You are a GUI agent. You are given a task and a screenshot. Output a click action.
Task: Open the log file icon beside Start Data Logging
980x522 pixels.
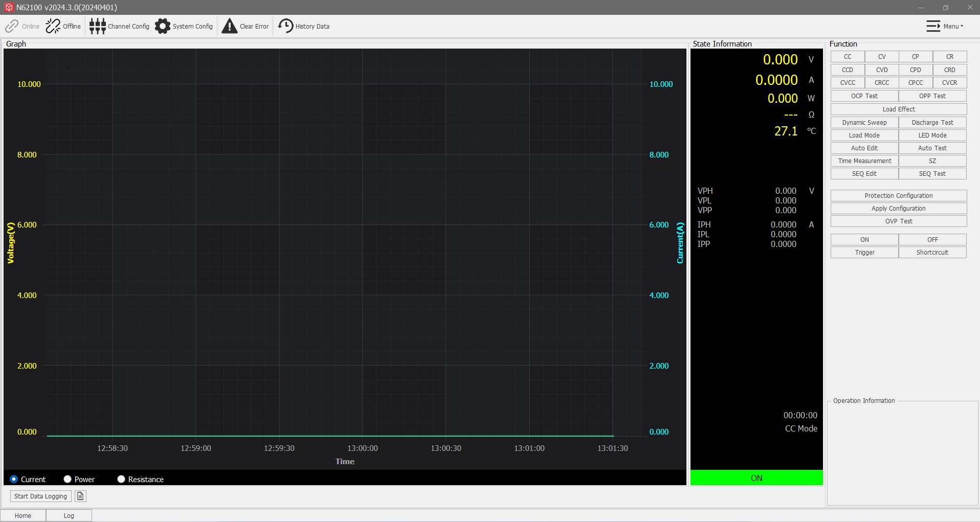coord(80,496)
